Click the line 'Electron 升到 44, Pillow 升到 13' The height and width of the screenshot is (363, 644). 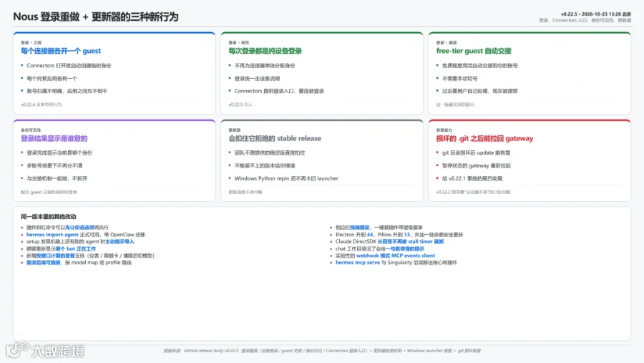pos(399,235)
